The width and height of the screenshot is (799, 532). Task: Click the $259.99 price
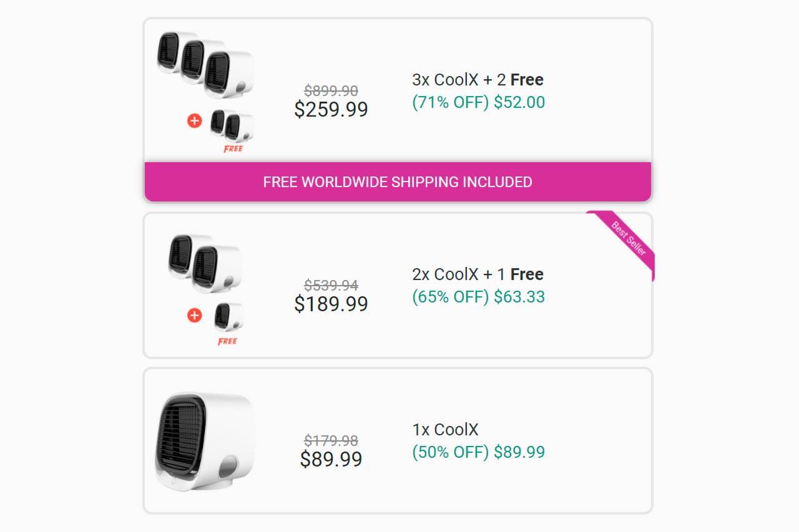click(x=331, y=110)
